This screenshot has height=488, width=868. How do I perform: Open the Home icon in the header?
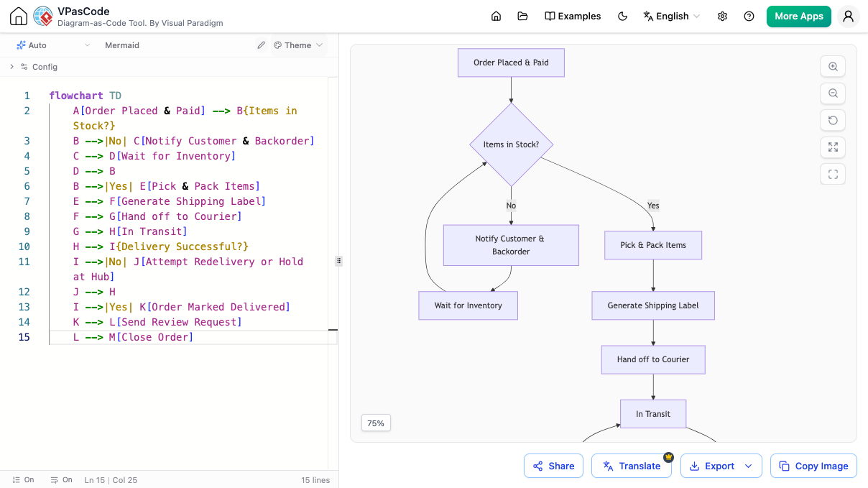pos(496,17)
